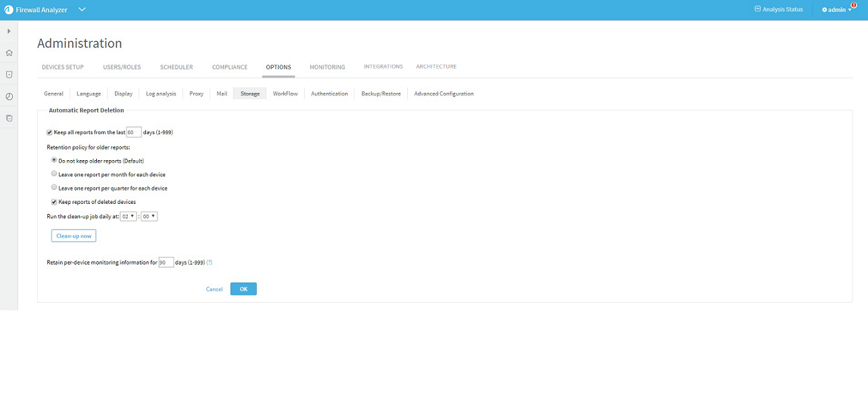Open the Analysis Status link
The height and width of the screenshot is (393, 868).
(779, 9)
